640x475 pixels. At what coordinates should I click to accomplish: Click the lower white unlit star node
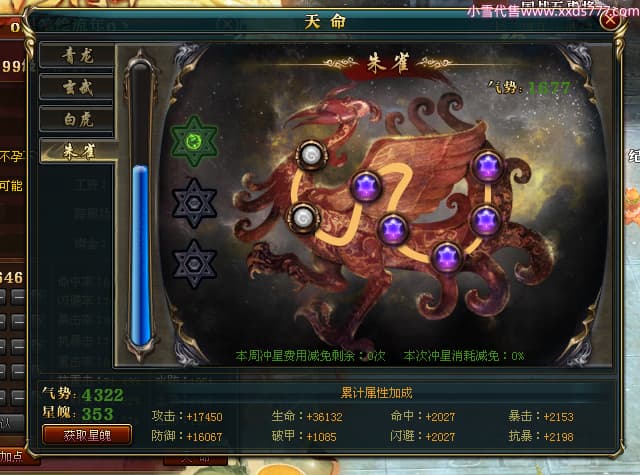click(303, 218)
